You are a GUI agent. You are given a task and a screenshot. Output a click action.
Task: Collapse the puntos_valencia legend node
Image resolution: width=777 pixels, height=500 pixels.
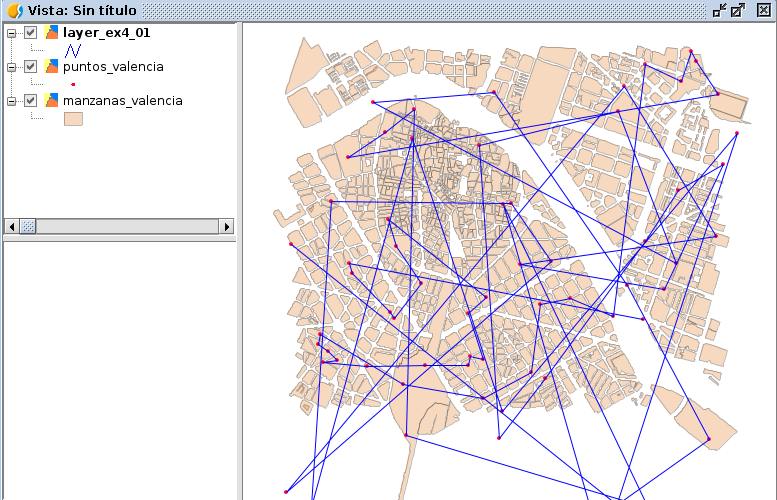pos(11,66)
